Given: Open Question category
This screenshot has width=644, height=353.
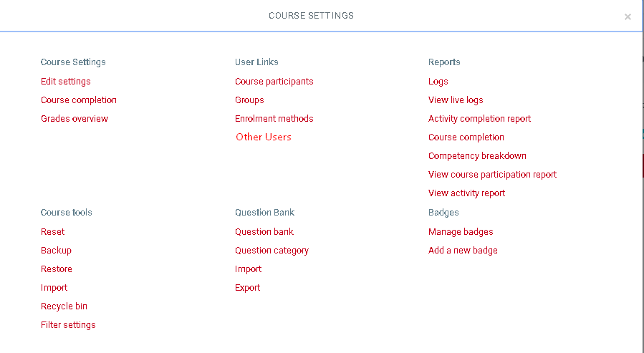Looking at the screenshot, I should click(271, 251).
